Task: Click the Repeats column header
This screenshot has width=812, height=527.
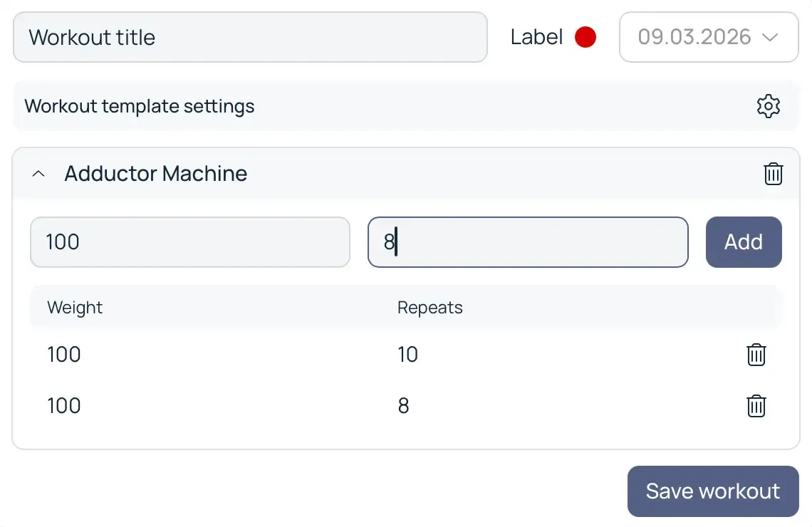Action: pyautogui.click(x=430, y=308)
